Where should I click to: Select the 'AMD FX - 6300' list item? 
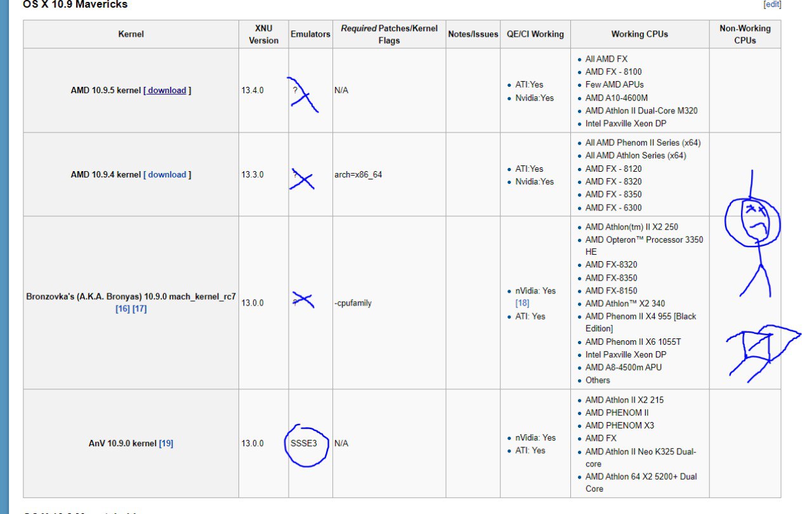point(613,207)
